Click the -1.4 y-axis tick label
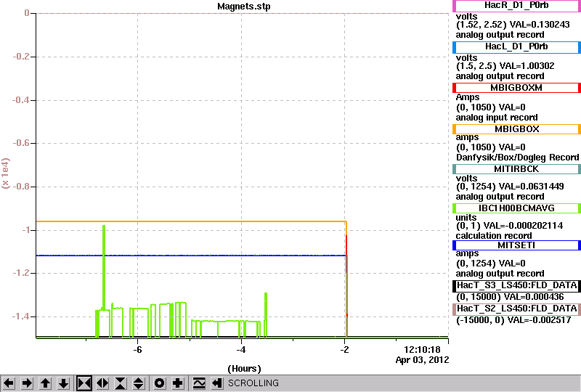Viewport: 581px width, 392px height. (x=21, y=317)
